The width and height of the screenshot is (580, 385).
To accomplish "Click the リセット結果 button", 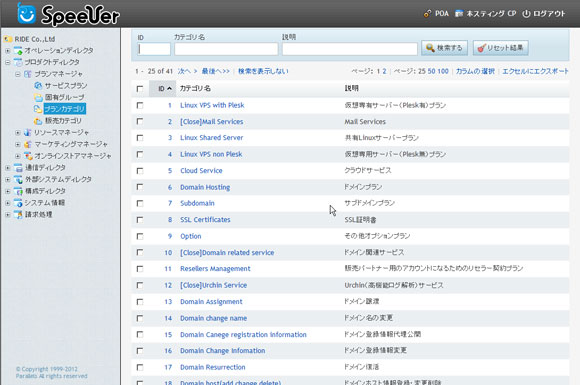I will click(500, 48).
